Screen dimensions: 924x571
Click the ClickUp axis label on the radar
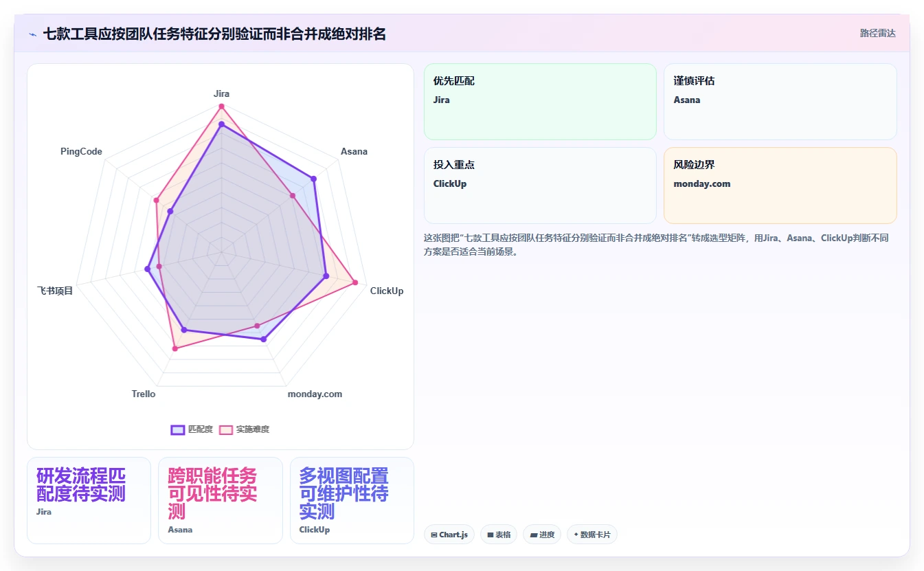coord(387,291)
